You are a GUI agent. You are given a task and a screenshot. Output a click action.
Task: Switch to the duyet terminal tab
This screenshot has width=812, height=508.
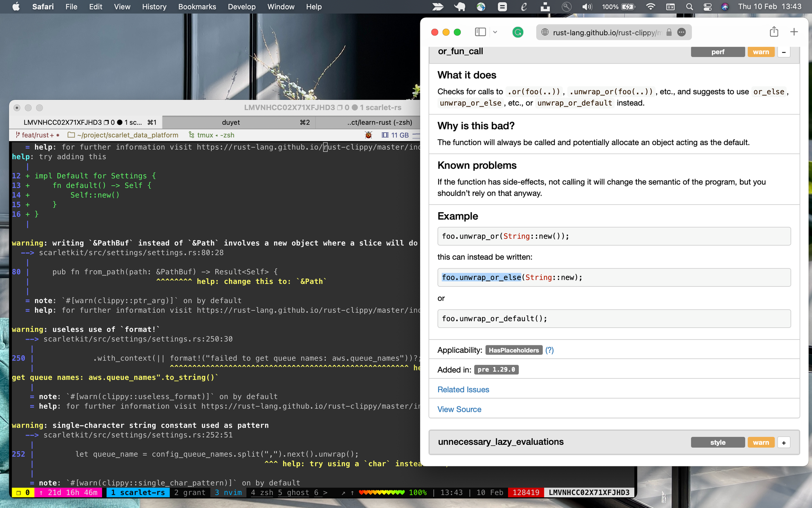[x=231, y=122]
